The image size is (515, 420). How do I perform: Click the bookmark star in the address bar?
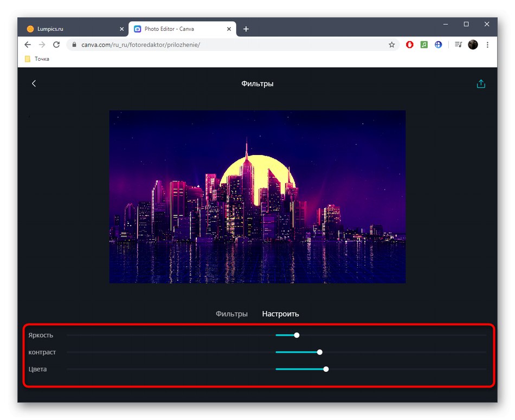391,45
